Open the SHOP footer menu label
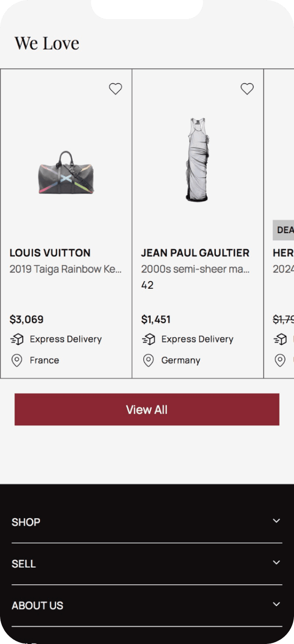This screenshot has width=294, height=644. (x=26, y=522)
